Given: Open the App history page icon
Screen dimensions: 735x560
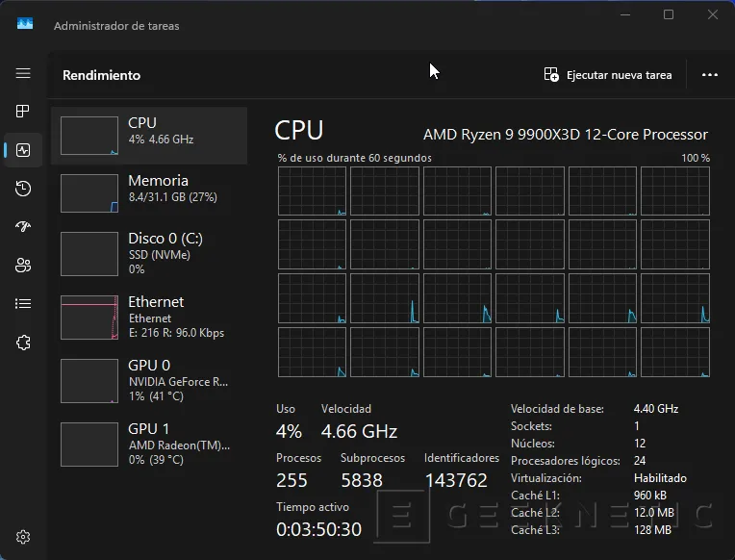Looking at the screenshot, I should (x=23, y=189).
